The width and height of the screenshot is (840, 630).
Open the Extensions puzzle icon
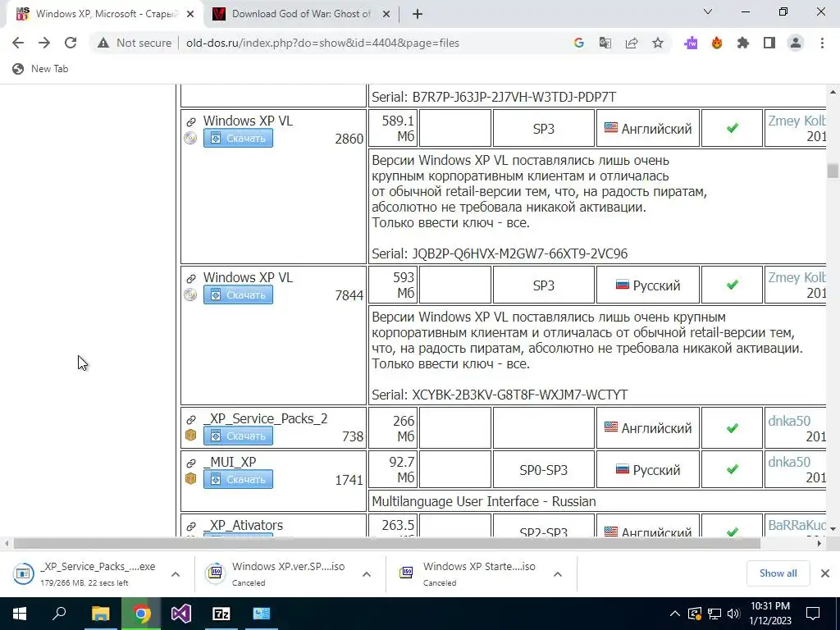click(x=743, y=43)
